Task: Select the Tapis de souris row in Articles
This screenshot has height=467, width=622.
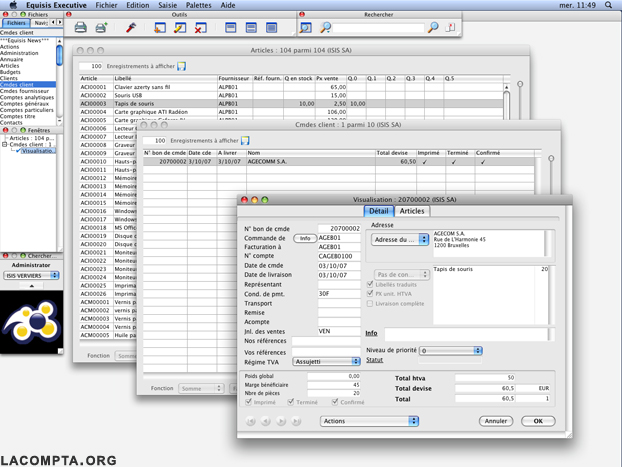Action: click(292, 104)
